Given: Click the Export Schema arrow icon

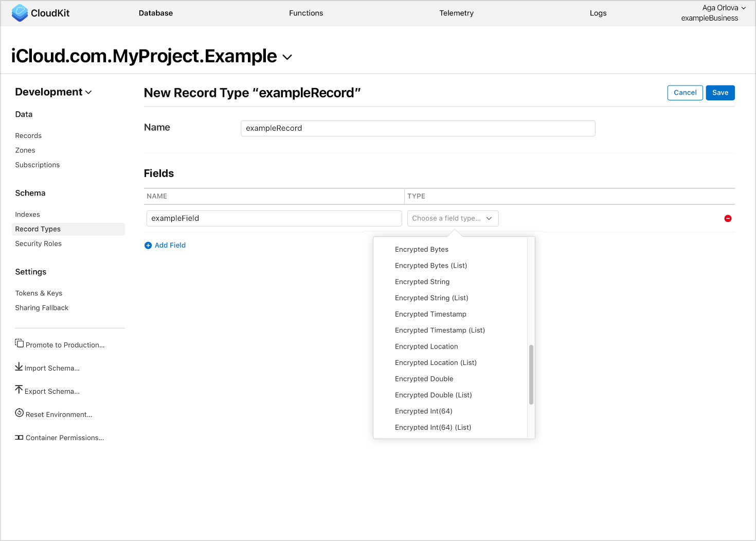Looking at the screenshot, I should (19, 390).
